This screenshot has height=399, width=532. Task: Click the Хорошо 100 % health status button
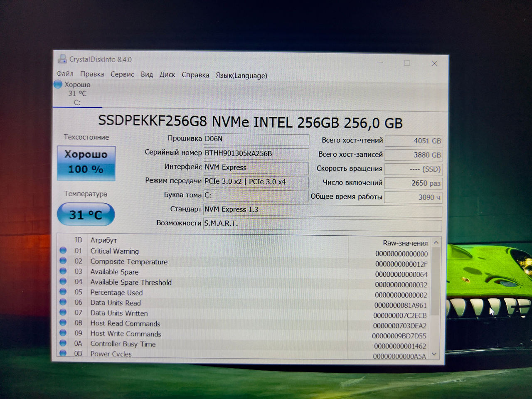[86, 163]
